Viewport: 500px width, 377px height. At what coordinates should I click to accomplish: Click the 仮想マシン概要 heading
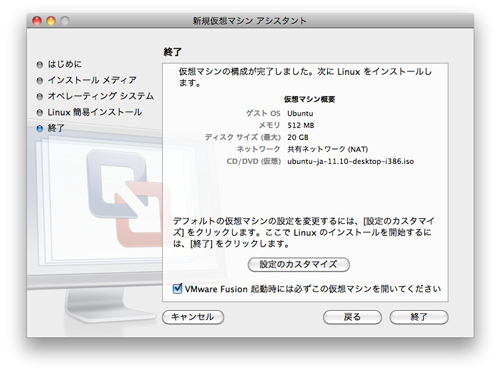point(309,99)
